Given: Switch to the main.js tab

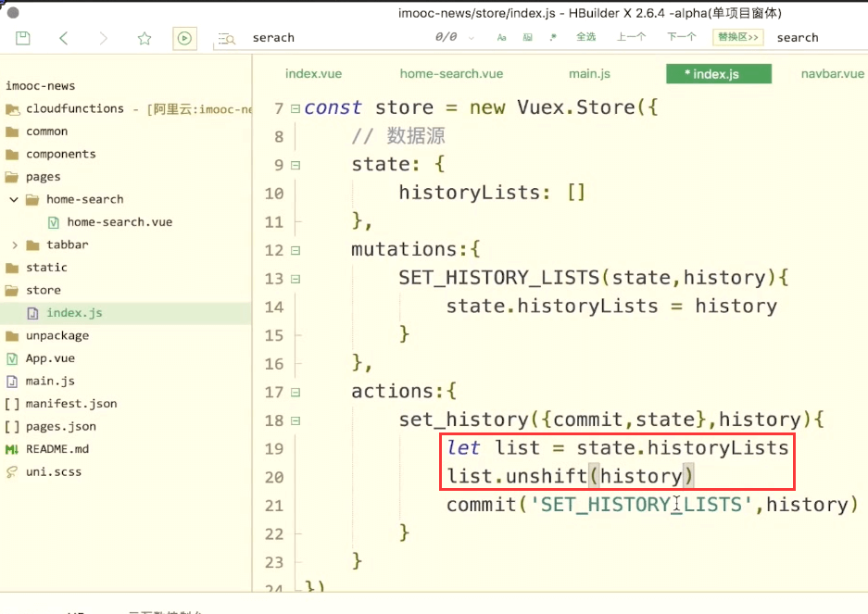Looking at the screenshot, I should click(x=589, y=74).
